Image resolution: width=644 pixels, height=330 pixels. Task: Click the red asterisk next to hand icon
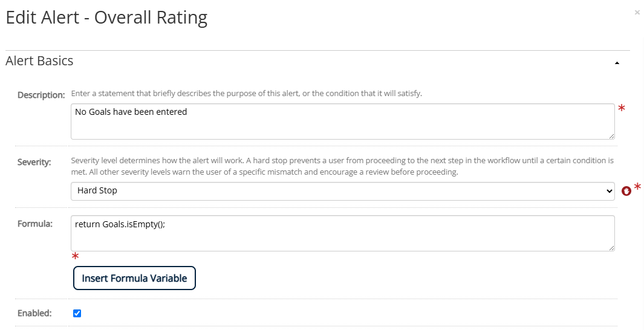pyautogui.click(x=637, y=187)
